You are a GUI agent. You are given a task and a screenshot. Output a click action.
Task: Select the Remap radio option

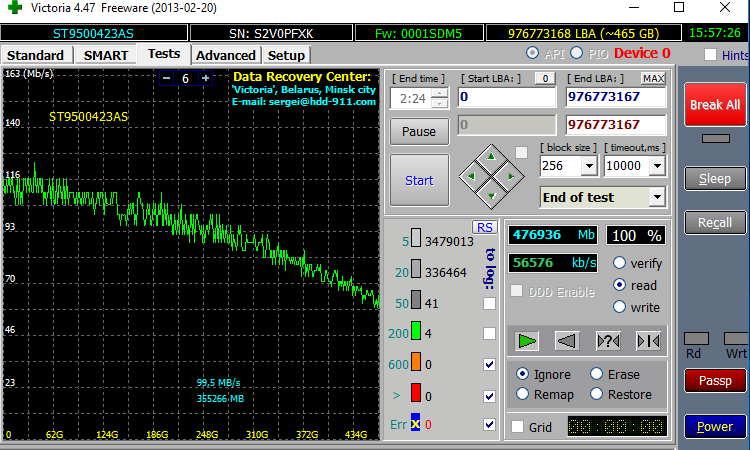click(x=523, y=394)
